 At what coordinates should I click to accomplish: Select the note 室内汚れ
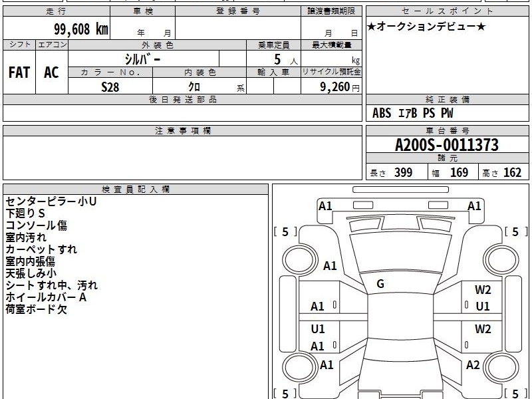coord(26,237)
